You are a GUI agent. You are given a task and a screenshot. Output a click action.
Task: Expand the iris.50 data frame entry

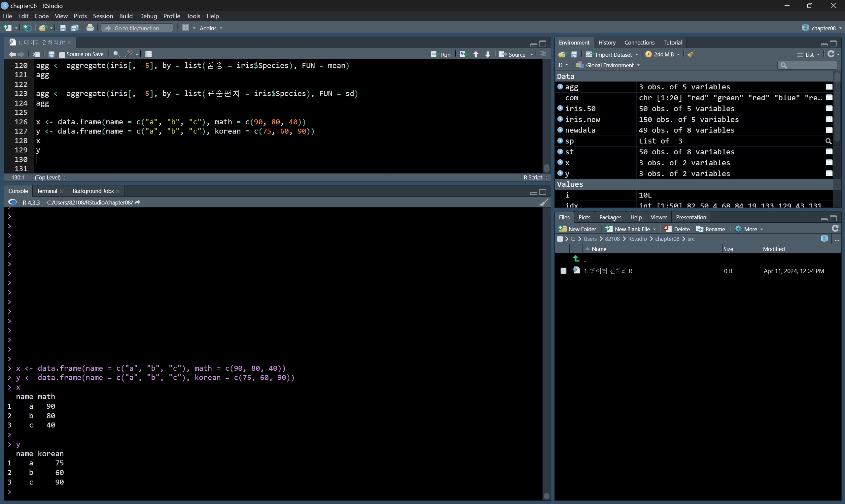(x=560, y=108)
